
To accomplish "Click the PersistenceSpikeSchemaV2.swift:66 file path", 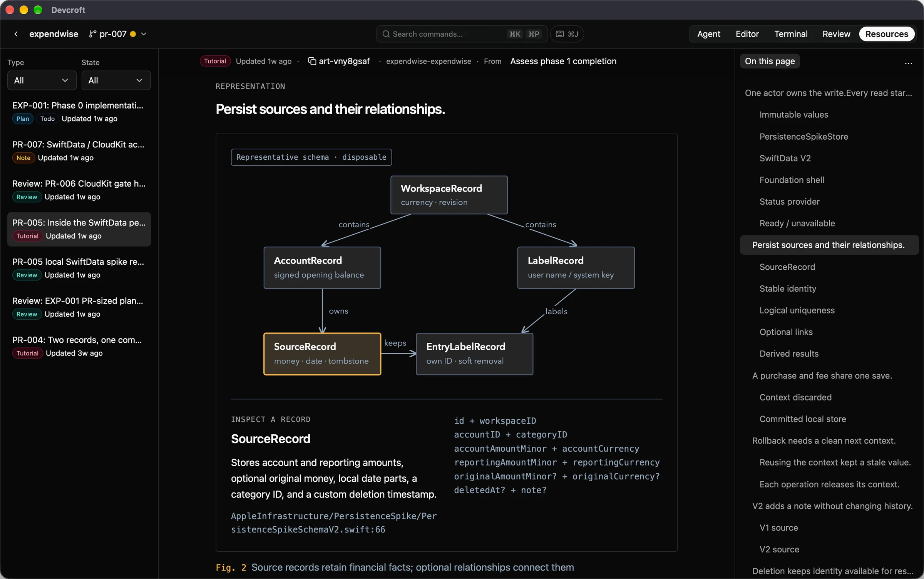I will click(334, 522).
